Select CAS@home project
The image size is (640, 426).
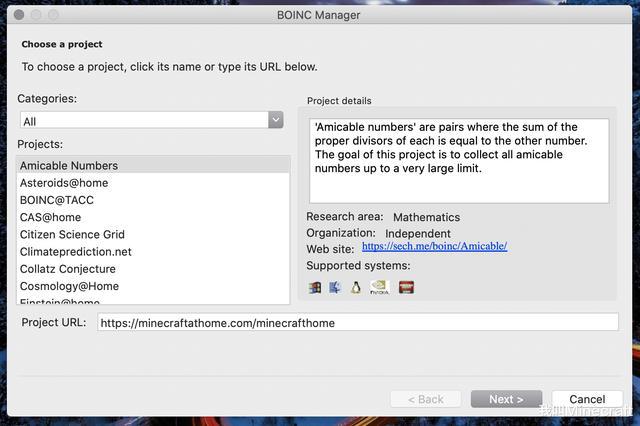153,217
